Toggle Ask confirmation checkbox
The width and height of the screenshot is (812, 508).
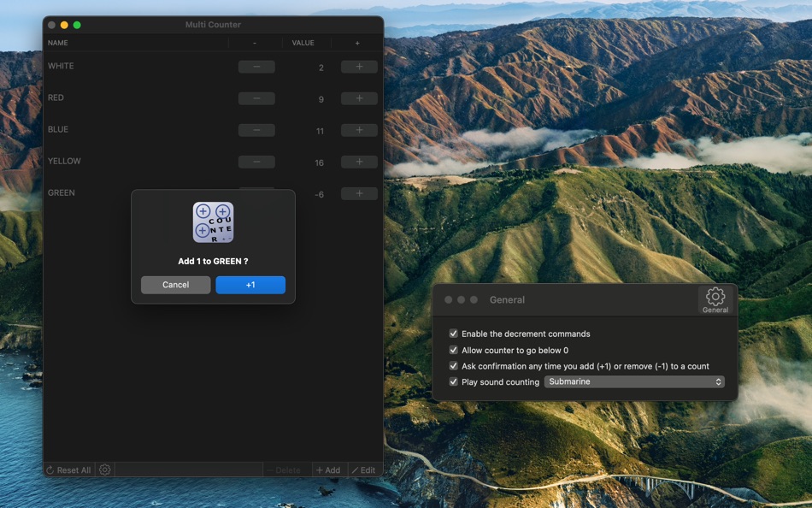(453, 365)
